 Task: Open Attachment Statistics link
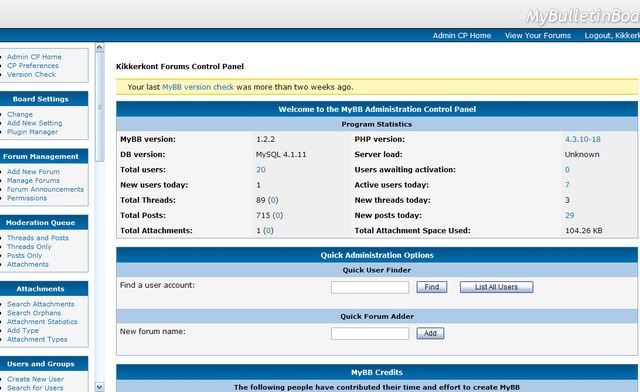coord(42,322)
